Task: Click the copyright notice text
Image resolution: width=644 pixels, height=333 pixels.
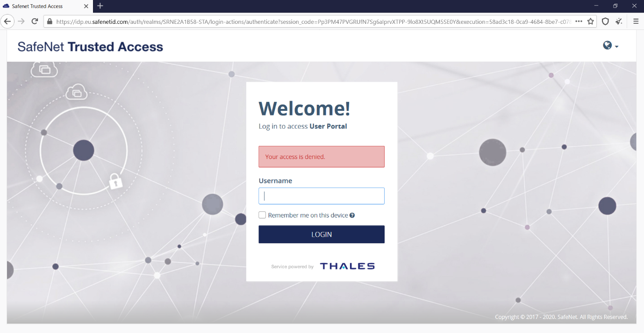Action: tap(561, 317)
